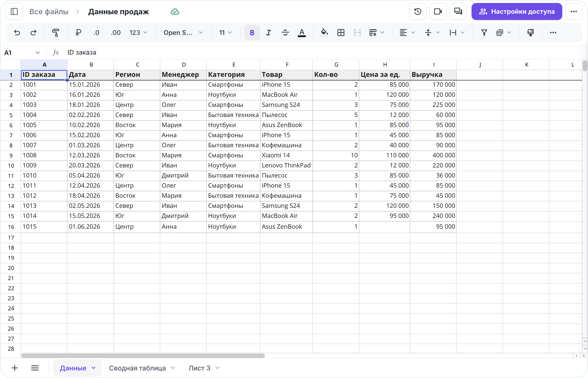Image resolution: width=588 pixels, height=378 pixels.
Task: Open comments chat icon
Action: pos(458,11)
